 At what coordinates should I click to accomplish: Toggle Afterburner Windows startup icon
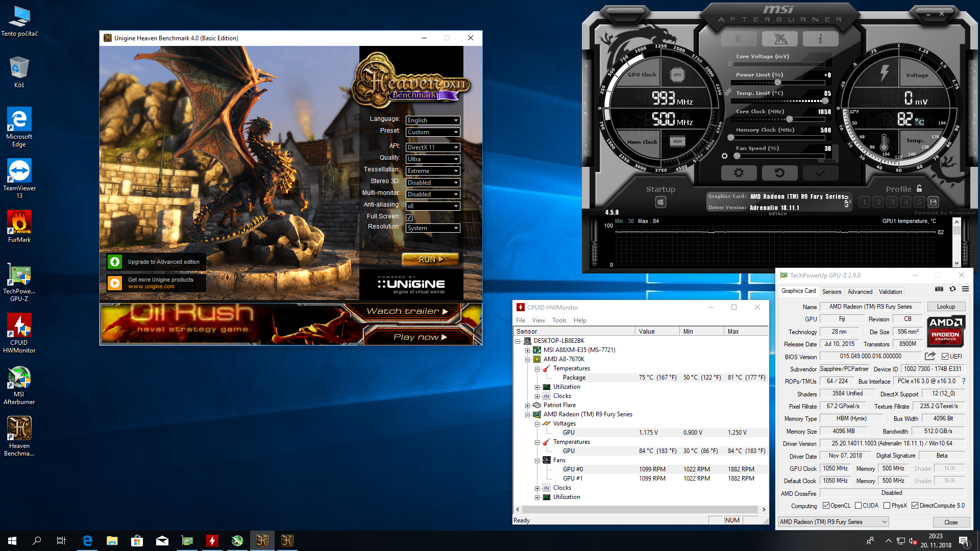660,203
